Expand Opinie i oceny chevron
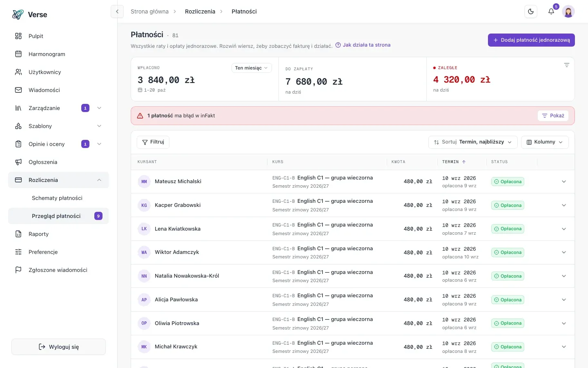 [x=99, y=144]
